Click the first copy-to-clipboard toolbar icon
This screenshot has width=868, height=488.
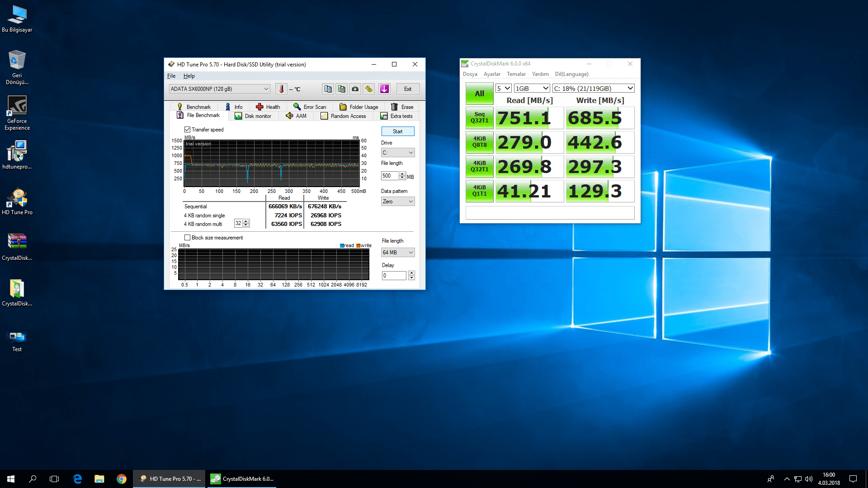pyautogui.click(x=328, y=89)
